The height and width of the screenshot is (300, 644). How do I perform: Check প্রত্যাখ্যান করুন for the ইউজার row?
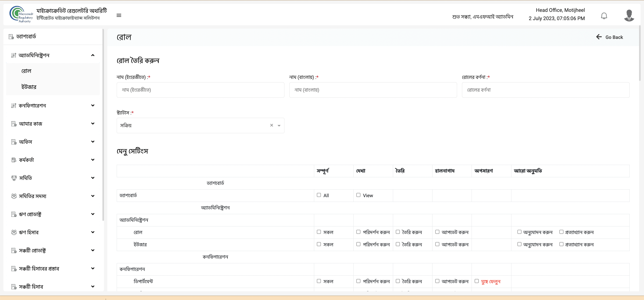pos(561,244)
